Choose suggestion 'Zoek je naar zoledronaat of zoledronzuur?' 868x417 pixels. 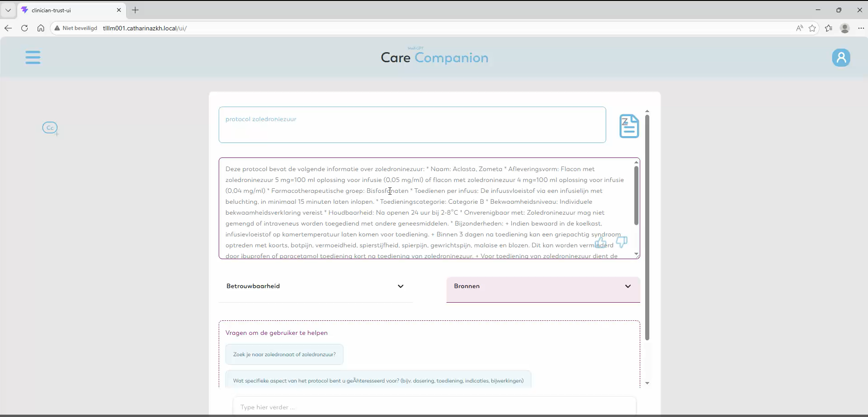pos(284,354)
